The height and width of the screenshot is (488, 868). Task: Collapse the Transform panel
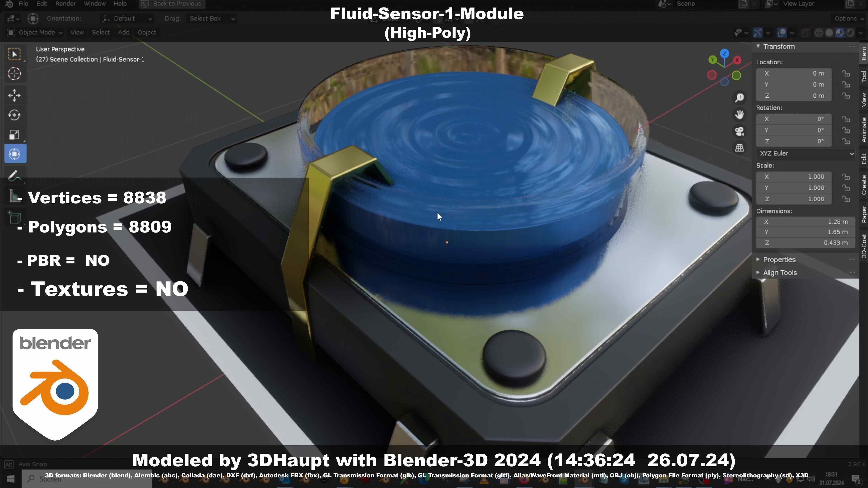pyautogui.click(x=758, y=46)
